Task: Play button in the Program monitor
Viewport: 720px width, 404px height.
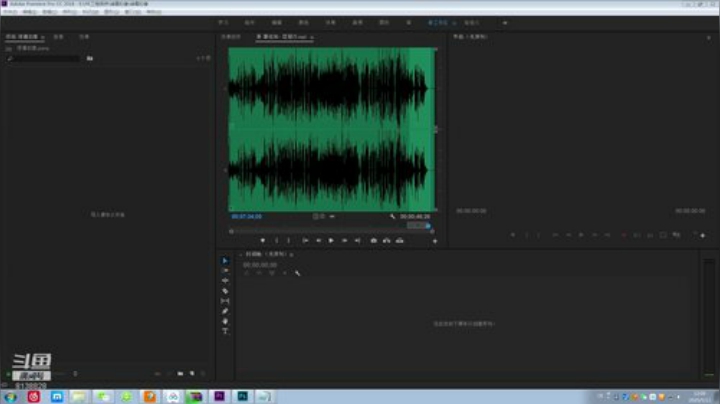Action: click(x=581, y=235)
